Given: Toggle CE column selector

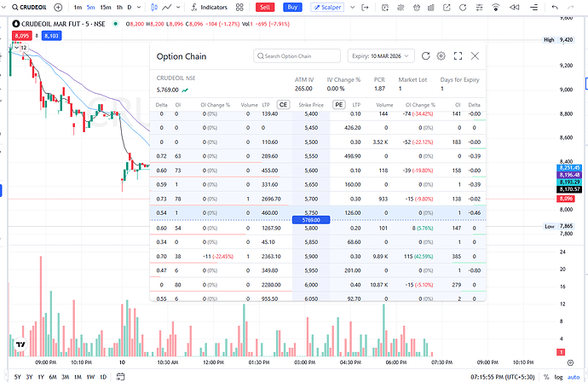Looking at the screenshot, I should pyautogui.click(x=283, y=105).
